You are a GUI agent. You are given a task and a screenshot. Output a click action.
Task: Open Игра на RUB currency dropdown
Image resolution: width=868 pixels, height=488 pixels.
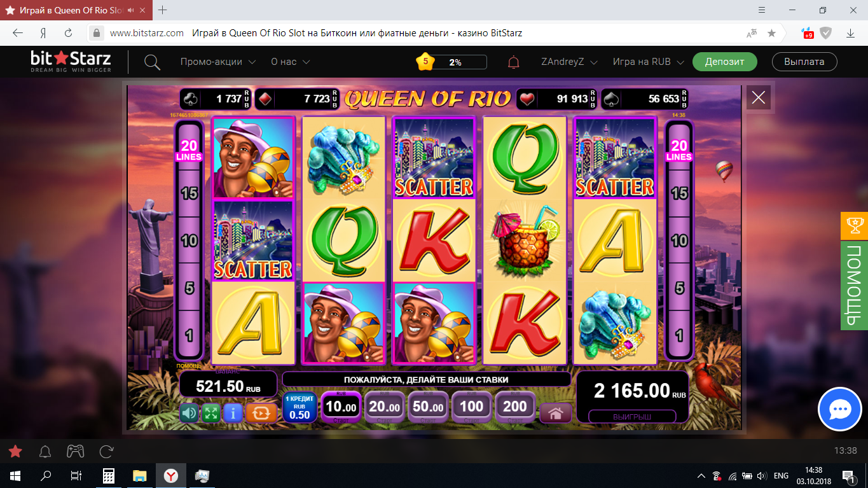(649, 62)
